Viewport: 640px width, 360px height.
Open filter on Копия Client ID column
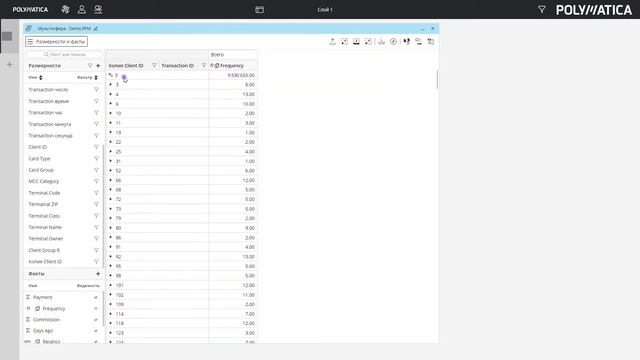tap(154, 66)
